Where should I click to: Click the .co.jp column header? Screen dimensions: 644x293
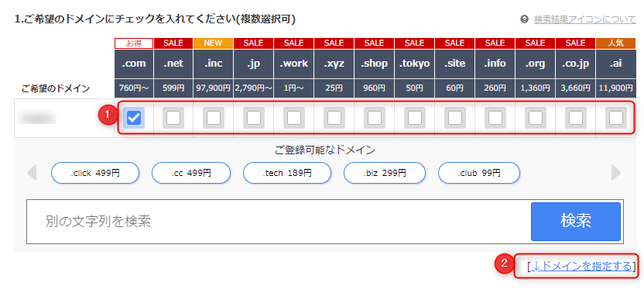point(576,64)
